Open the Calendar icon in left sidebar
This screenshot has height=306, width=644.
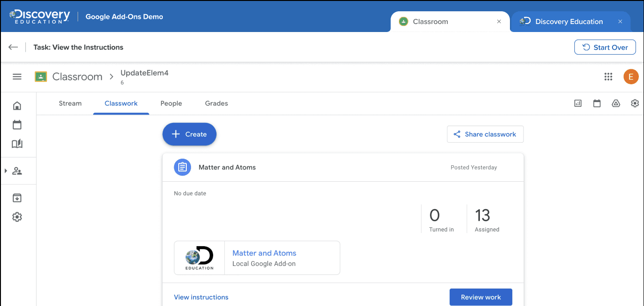point(17,125)
